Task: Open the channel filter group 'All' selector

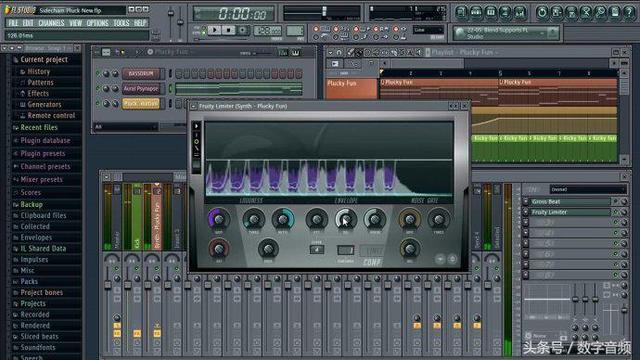Action: [125, 127]
